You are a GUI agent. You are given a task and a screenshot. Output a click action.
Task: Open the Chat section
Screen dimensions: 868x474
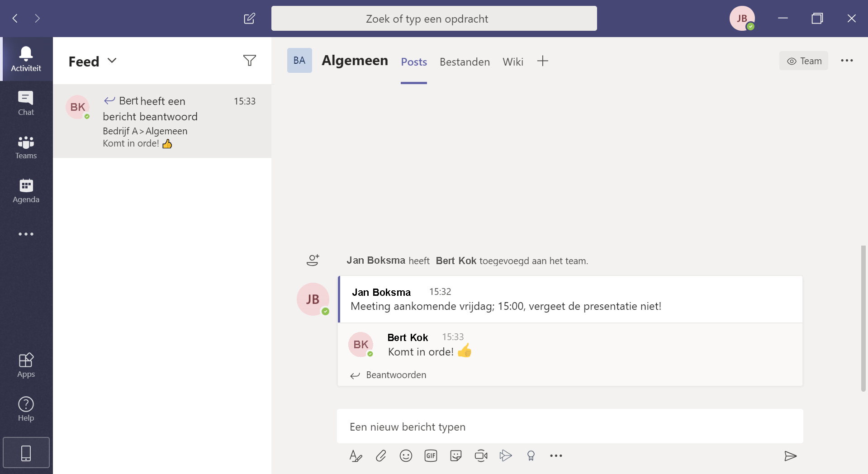[26, 103]
